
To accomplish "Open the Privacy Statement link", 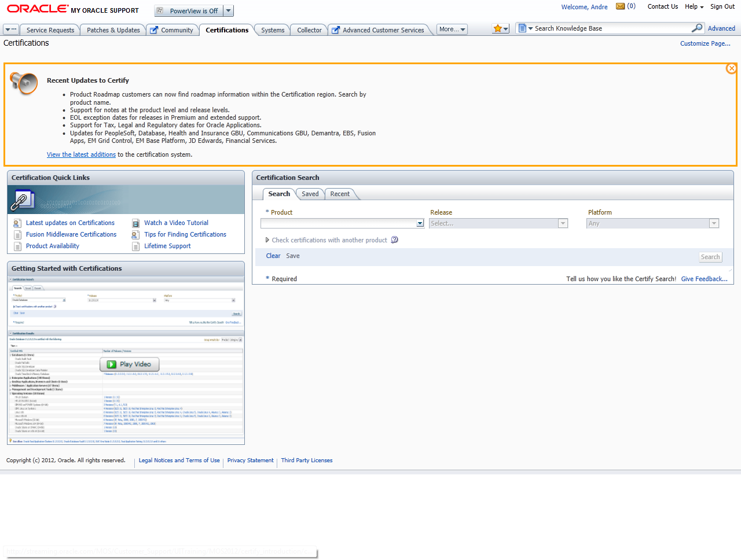I will 250,460.
